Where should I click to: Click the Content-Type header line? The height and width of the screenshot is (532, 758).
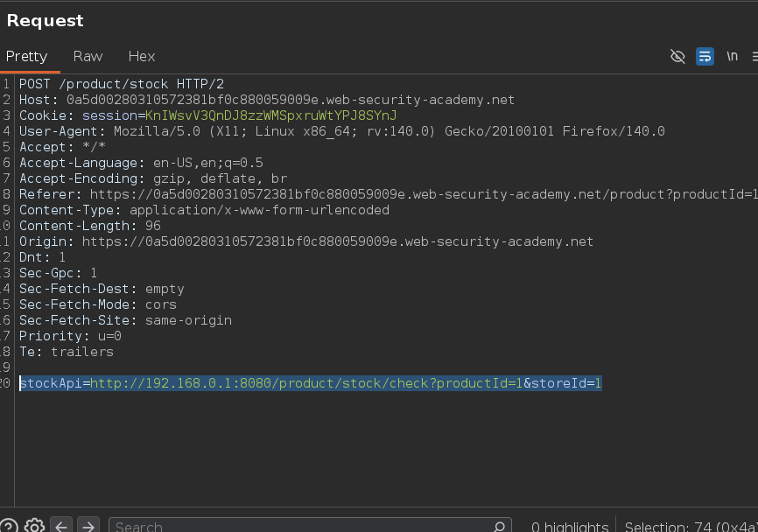204,210
